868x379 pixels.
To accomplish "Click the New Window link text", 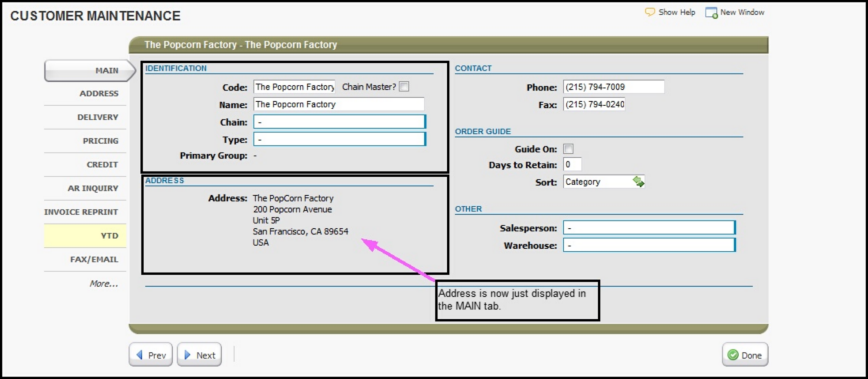I will point(742,12).
